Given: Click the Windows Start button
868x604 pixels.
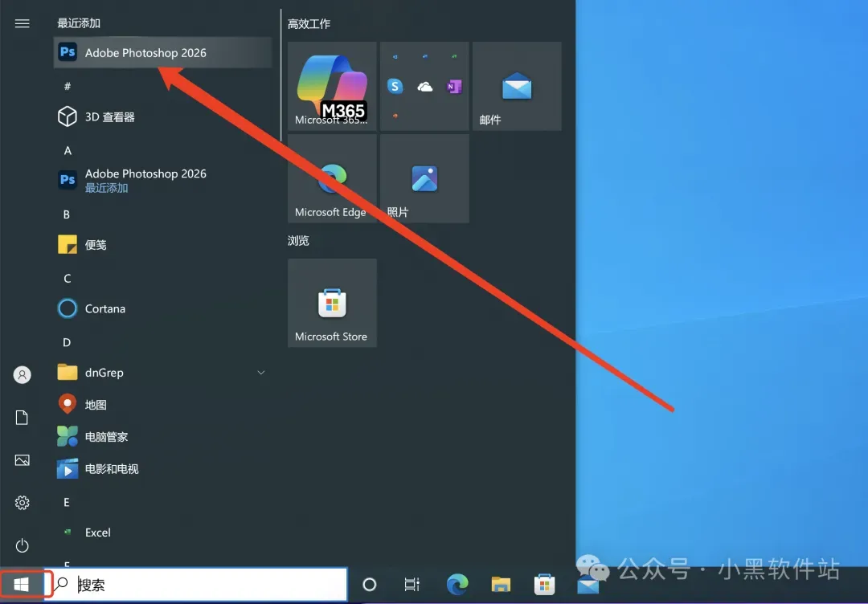Looking at the screenshot, I should pos(22,585).
